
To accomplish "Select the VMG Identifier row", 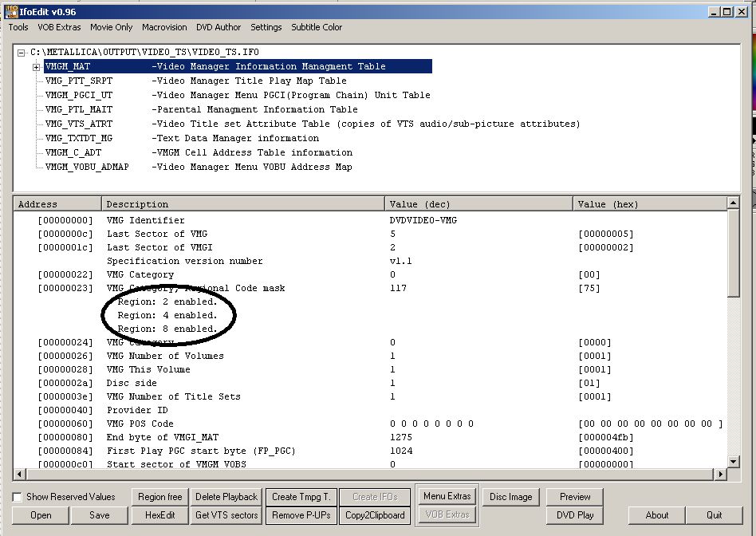I will pyautogui.click(x=370, y=220).
